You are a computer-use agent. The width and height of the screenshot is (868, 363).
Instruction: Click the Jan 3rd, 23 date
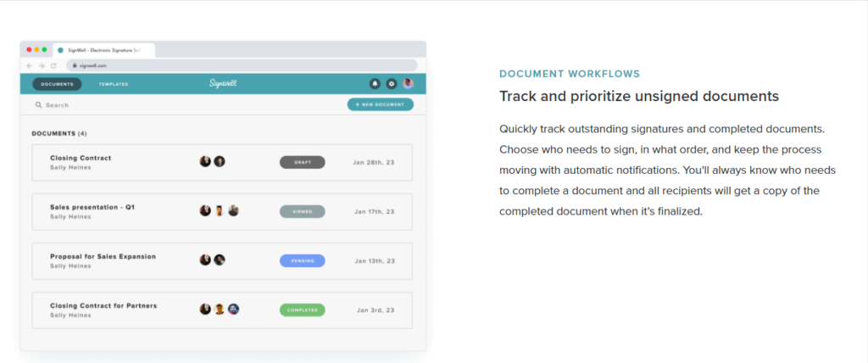(376, 310)
